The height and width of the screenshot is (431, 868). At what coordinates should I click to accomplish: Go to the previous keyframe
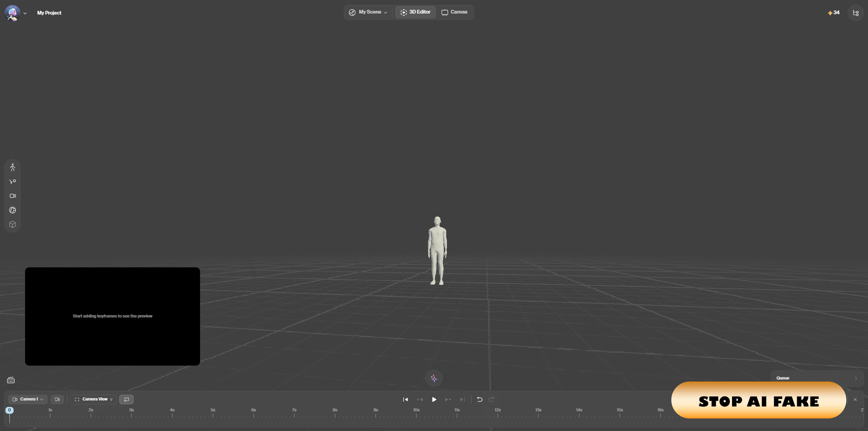tap(420, 399)
